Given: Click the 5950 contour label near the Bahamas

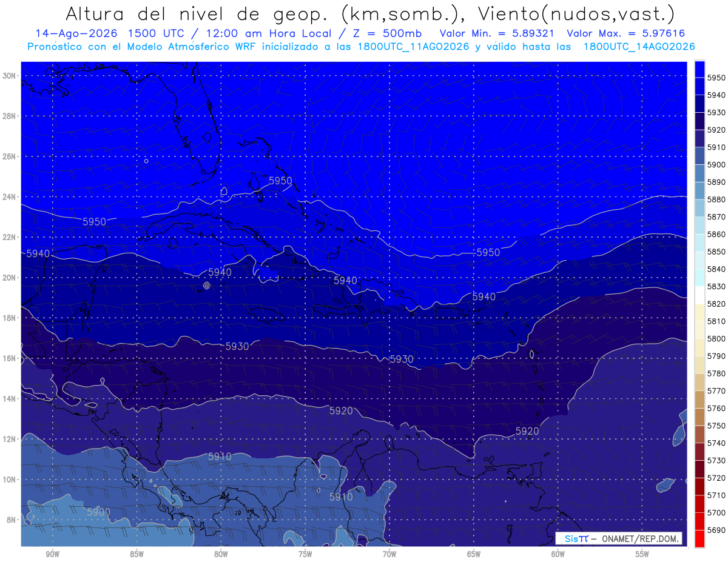Looking at the screenshot, I should click(x=280, y=181).
